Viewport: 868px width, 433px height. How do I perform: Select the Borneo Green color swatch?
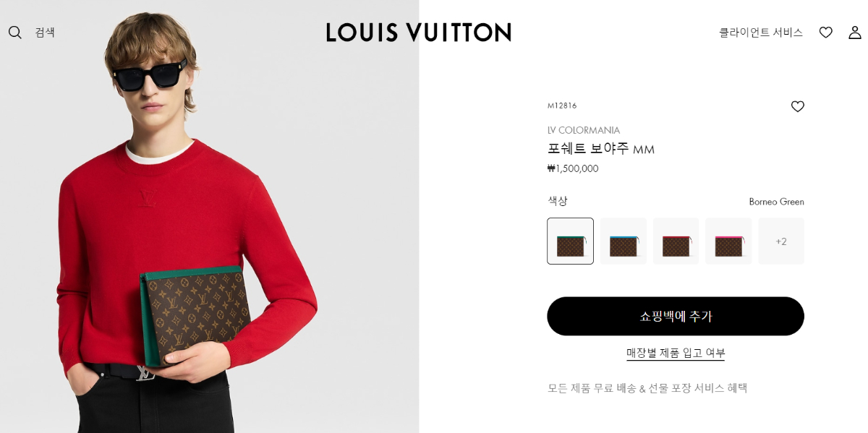pos(570,241)
